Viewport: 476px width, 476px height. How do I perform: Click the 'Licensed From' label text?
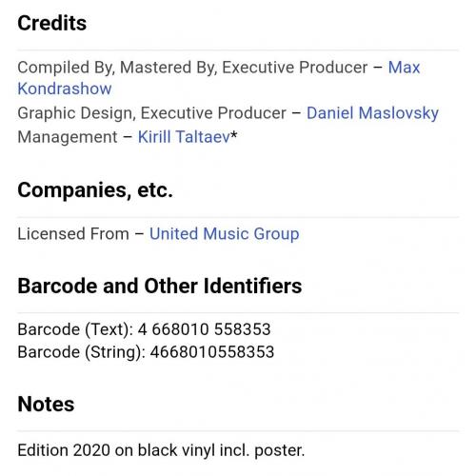73,234
